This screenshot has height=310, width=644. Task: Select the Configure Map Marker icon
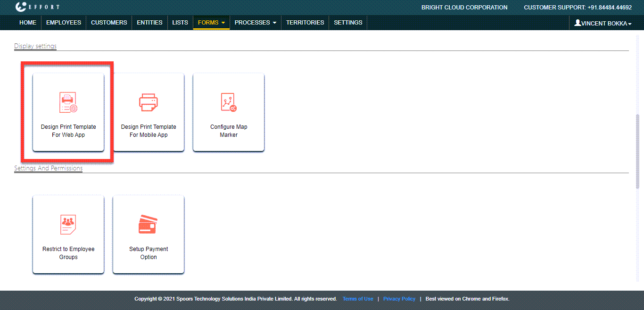pyautogui.click(x=229, y=102)
